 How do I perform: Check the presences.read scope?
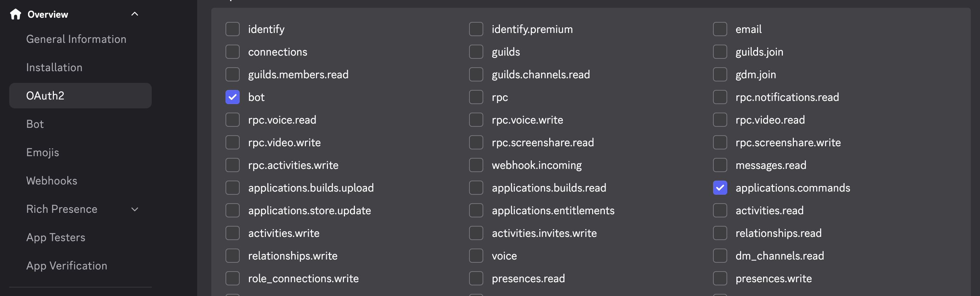pyautogui.click(x=476, y=278)
